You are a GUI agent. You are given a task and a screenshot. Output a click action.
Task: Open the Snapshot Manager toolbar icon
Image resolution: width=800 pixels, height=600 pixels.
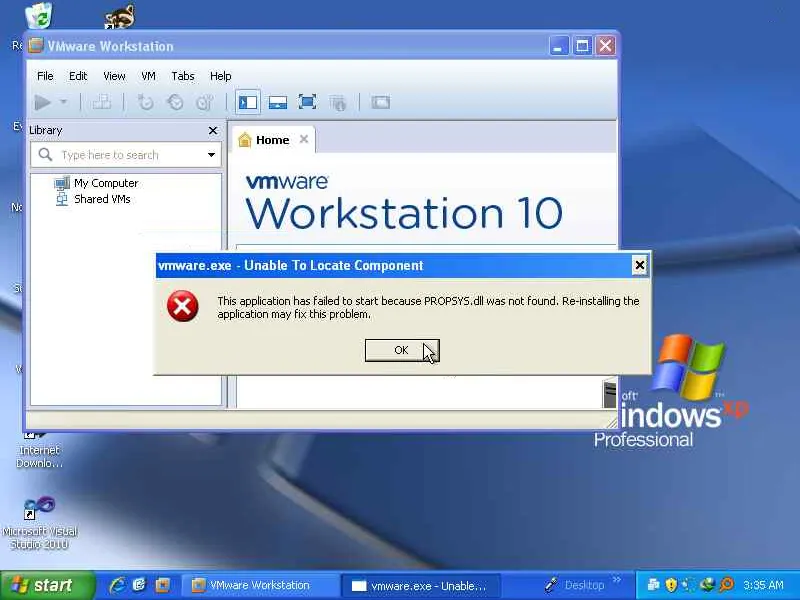point(205,103)
